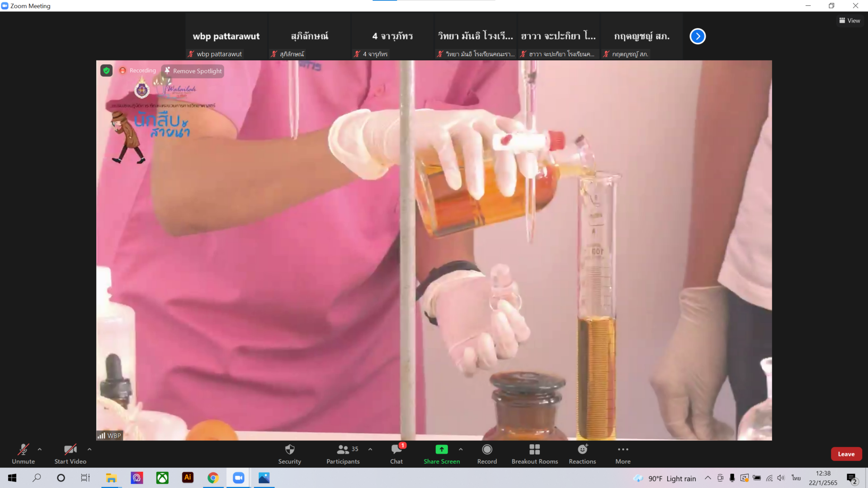Start recording with the Record button

point(487,453)
